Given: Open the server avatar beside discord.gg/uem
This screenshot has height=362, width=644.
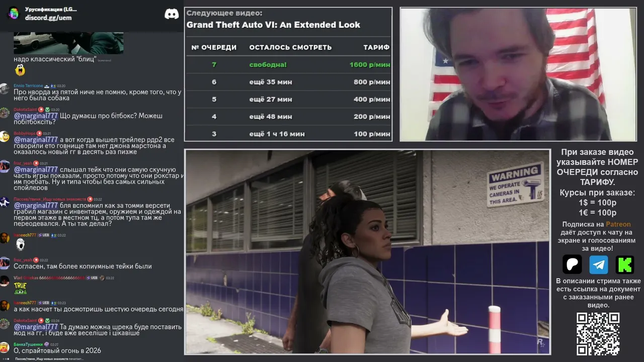Looking at the screenshot, I should (x=14, y=14).
